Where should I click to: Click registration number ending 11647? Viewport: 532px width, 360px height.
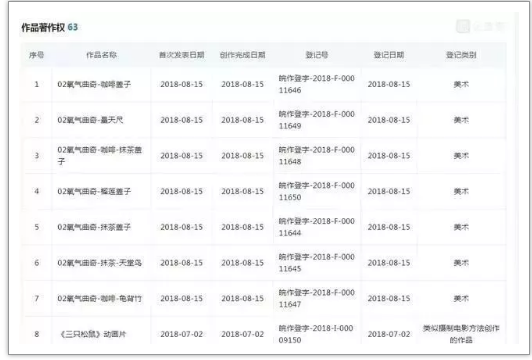click(x=317, y=299)
